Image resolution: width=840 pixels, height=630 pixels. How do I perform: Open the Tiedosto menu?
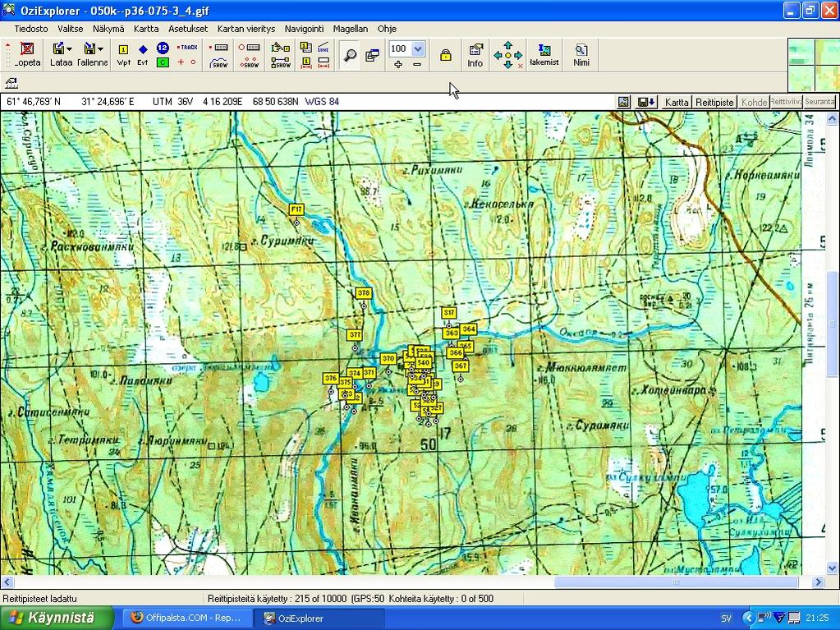click(x=30, y=29)
